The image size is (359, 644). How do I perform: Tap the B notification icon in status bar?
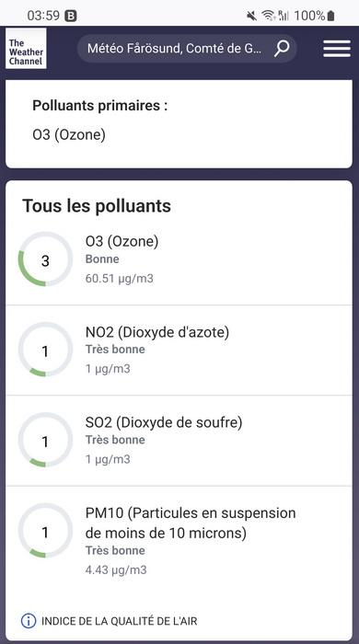[71, 16]
